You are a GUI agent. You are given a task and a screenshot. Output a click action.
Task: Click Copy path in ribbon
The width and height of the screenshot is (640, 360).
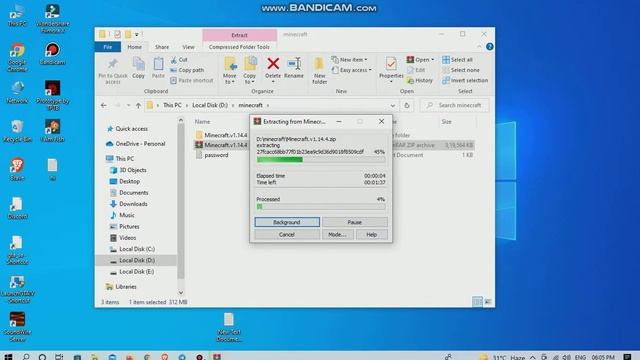click(x=187, y=70)
